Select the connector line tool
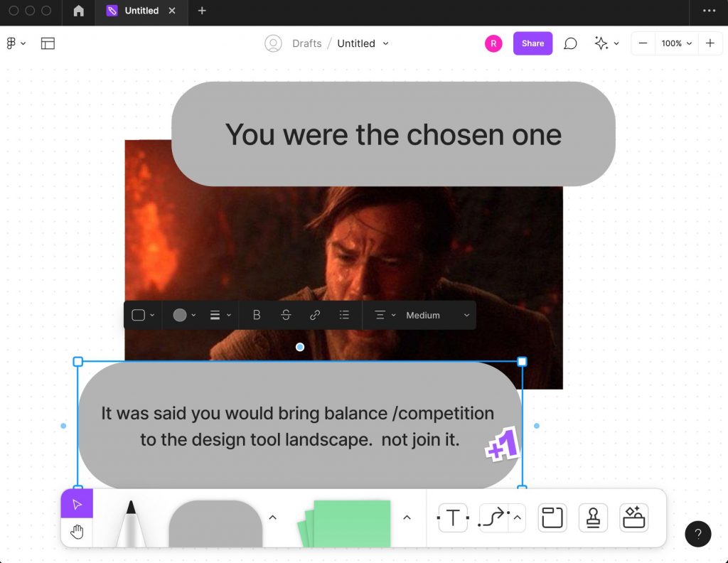This screenshot has height=563, width=728. pyautogui.click(x=493, y=518)
